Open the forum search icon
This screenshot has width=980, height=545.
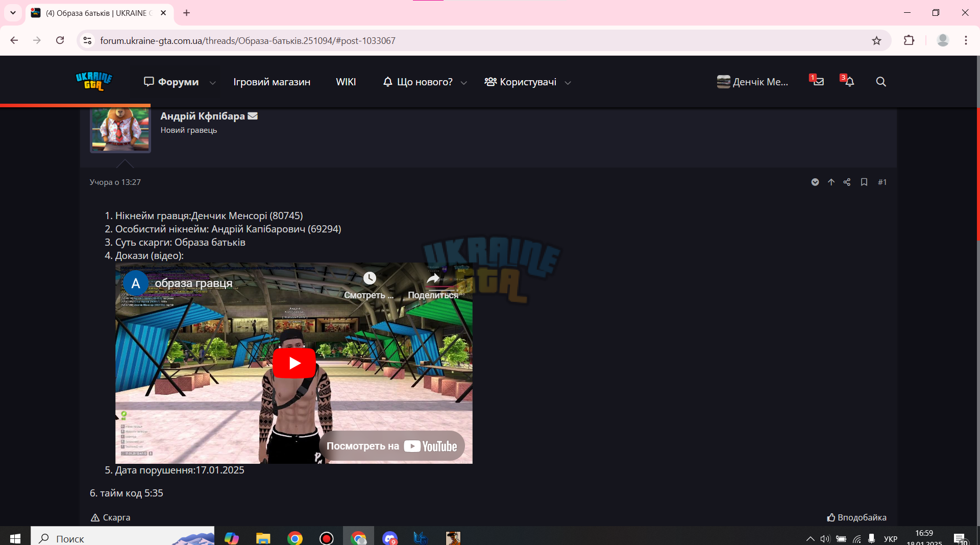[881, 82]
